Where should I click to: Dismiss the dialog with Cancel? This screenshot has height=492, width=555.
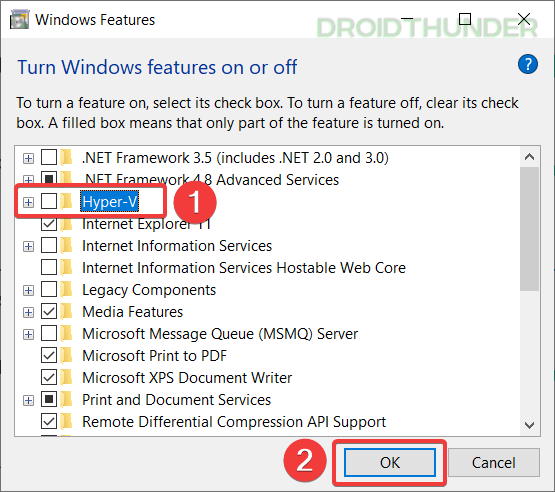click(494, 463)
